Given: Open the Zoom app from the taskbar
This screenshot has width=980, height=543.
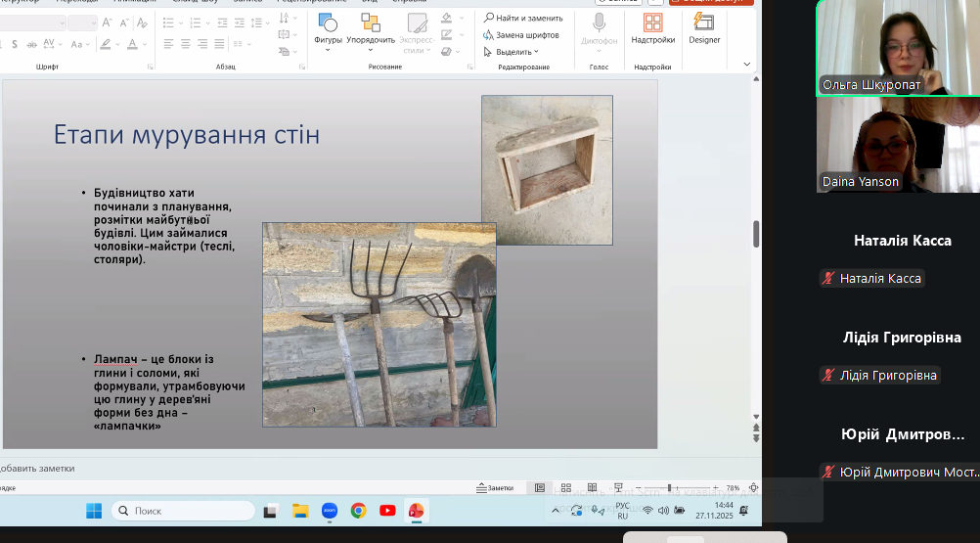Looking at the screenshot, I should click(330, 511).
